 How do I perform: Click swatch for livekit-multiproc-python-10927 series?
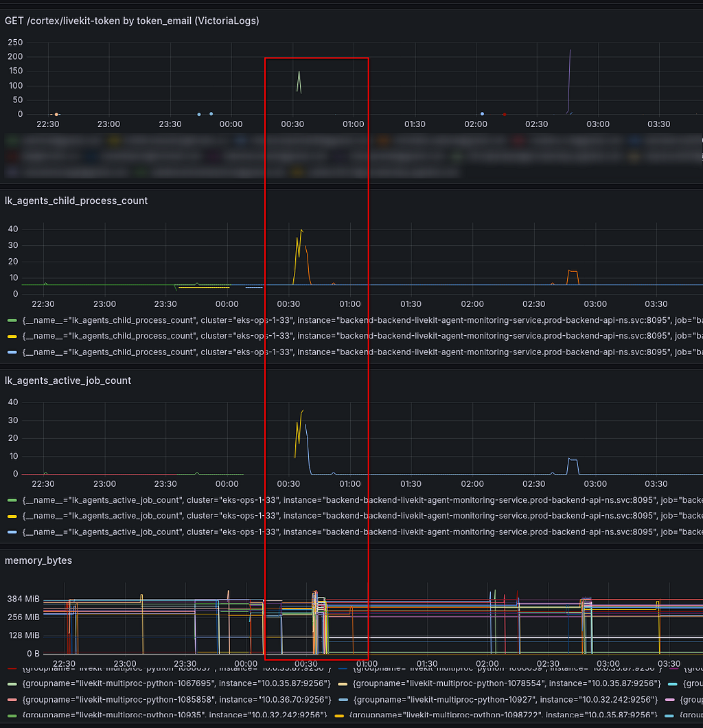pyautogui.click(x=343, y=700)
